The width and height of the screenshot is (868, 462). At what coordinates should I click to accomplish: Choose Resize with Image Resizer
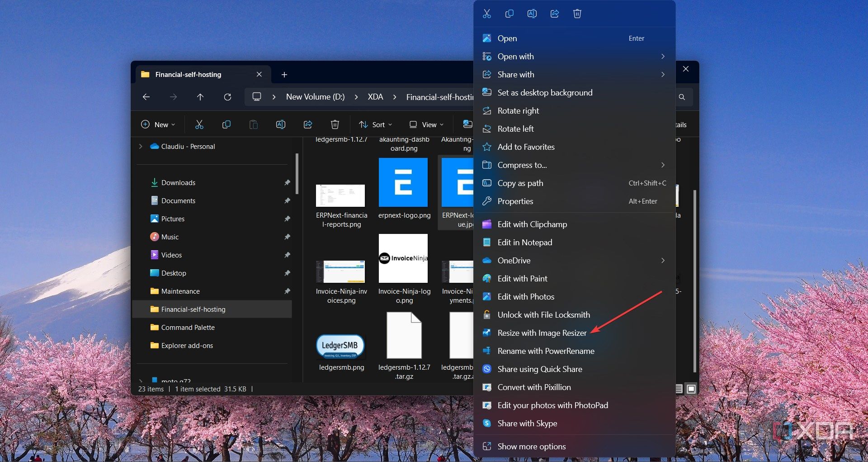click(x=574, y=333)
